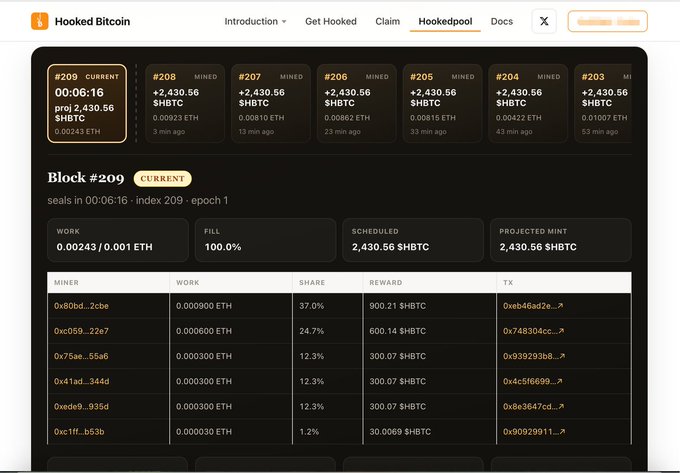Image resolution: width=680 pixels, height=473 pixels.
Task: Open external link arrow for 0x939293b8 transaction
Action: pyautogui.click(x=562, y=356)
